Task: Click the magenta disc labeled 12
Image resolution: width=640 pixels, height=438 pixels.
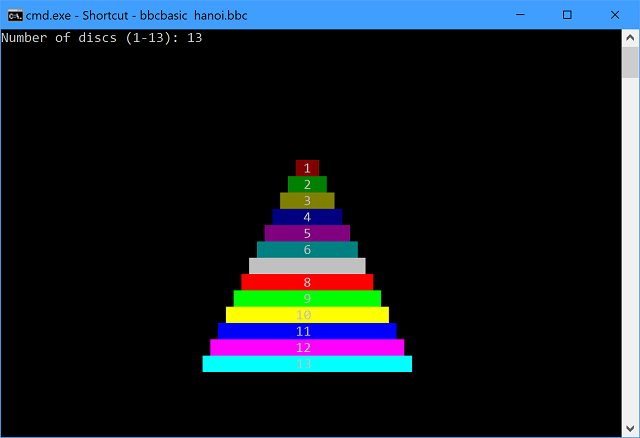Action: pos(307,347)
